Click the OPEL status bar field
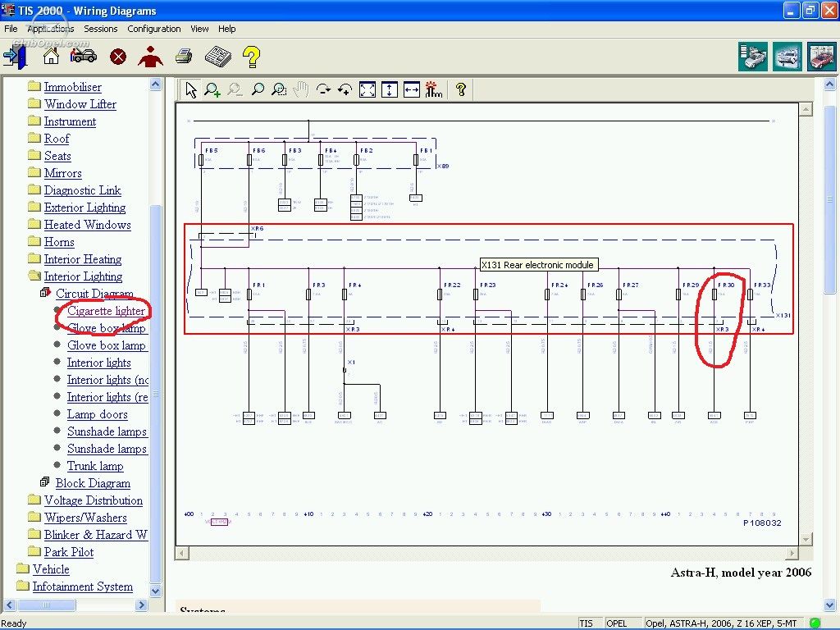 tap(623, 623)
